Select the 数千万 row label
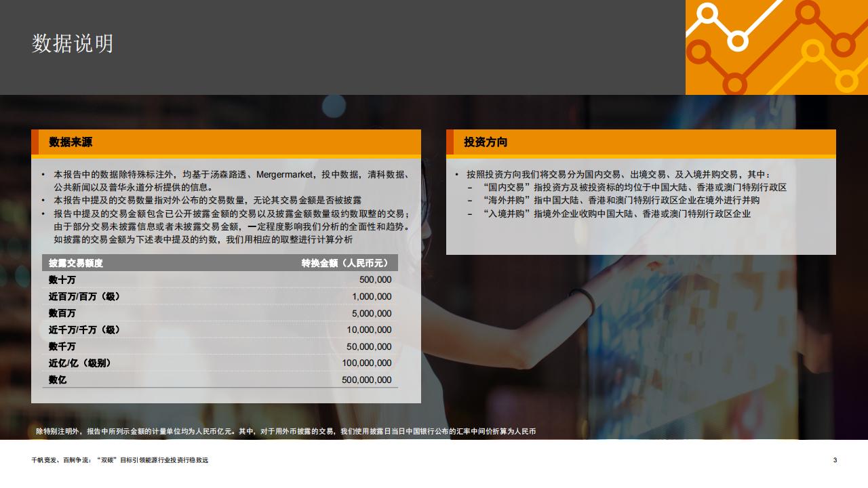This screenshot has width=868, height=488. pos(62,346)
